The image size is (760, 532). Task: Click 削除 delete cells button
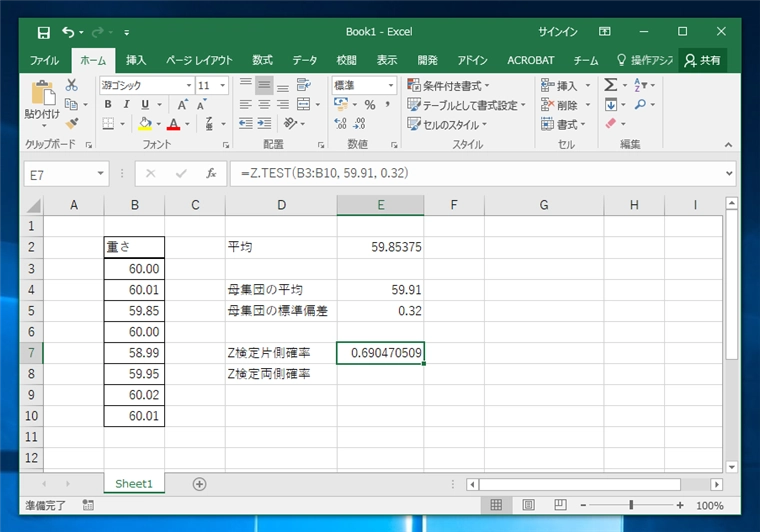559,105
